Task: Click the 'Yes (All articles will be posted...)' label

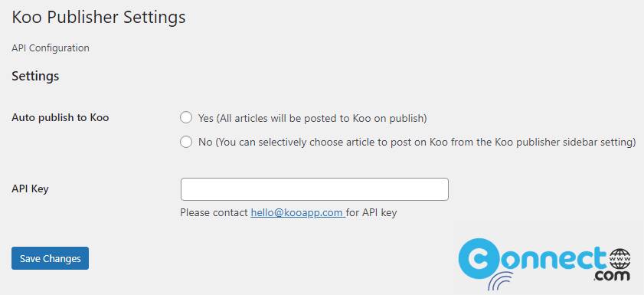Action: (312, 118)
